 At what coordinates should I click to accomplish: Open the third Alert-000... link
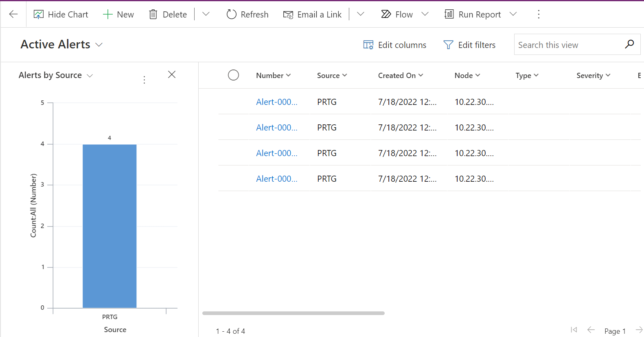[277, 153]
